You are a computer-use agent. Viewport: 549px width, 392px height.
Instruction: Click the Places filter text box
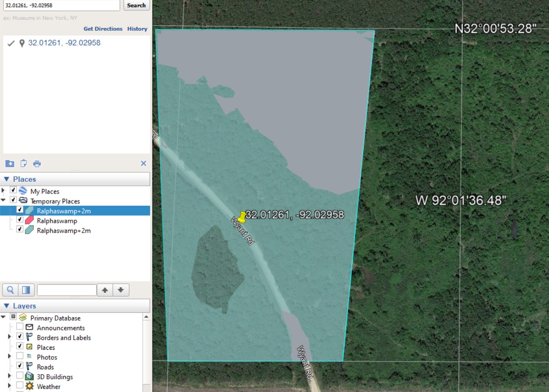67,290
